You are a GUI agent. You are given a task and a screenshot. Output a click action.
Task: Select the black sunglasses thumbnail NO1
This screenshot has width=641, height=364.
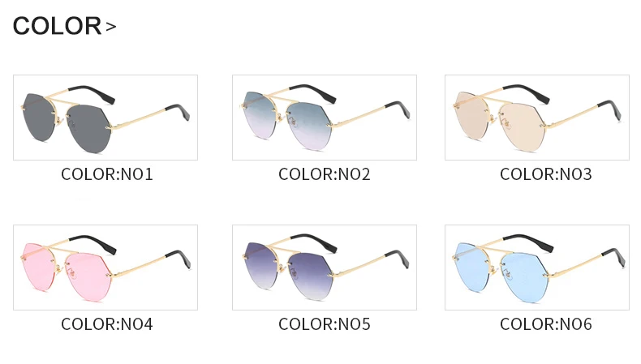point(105,118)
